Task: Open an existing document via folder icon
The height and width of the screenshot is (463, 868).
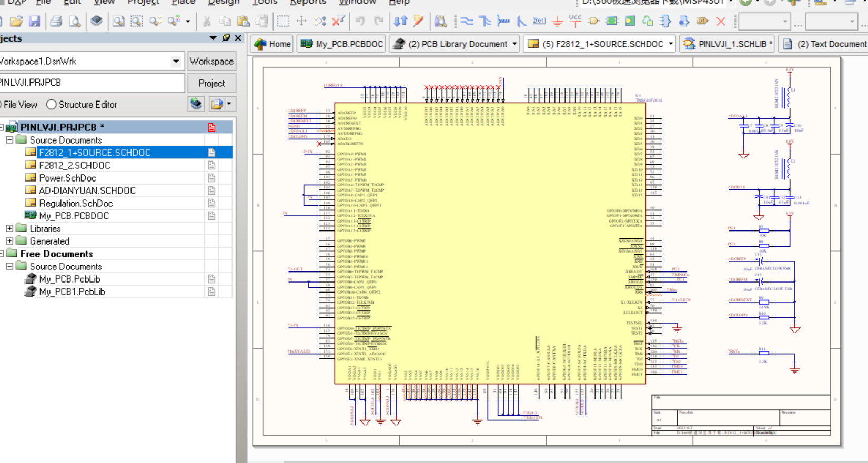Action: 16,22
